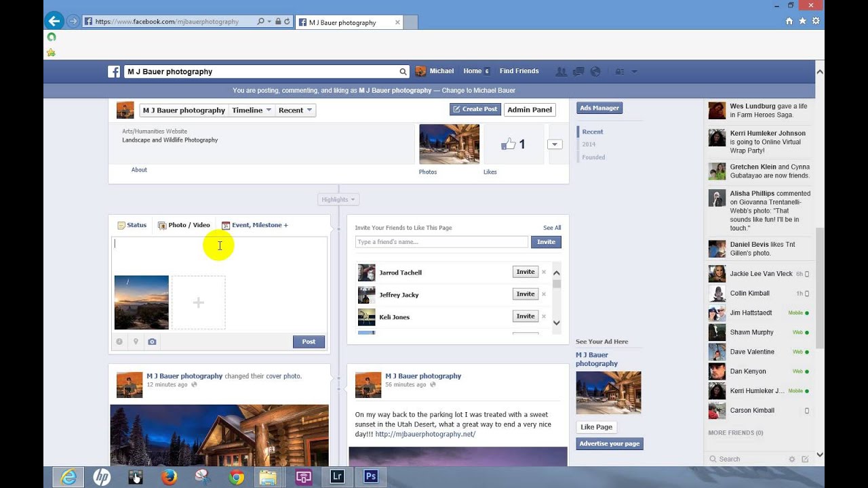Click the Change to Michael Bauer link
Viewport: 868px width, 488px height.
click(479, 90)
